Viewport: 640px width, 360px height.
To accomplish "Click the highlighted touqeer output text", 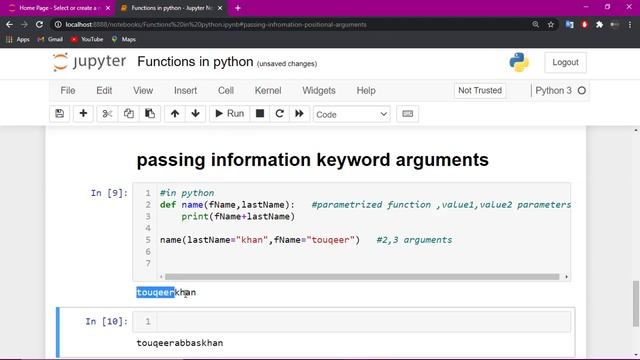I will click(155, 292).
